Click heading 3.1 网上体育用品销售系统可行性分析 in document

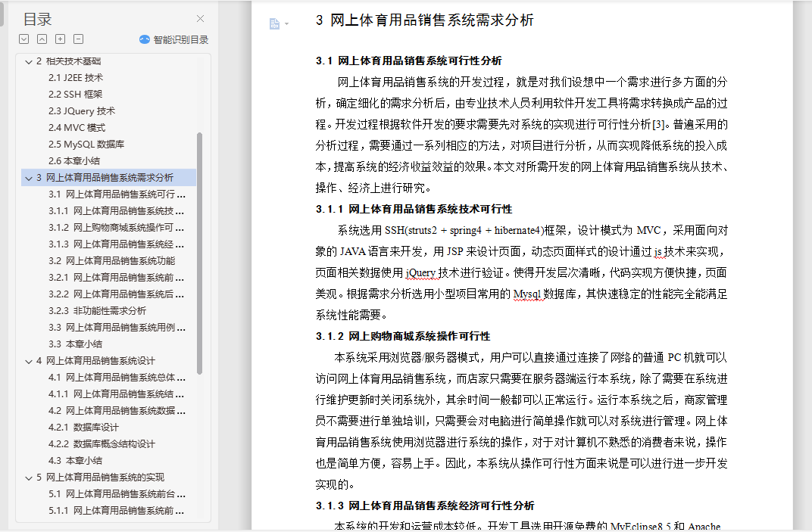click(x=408, y=61)
